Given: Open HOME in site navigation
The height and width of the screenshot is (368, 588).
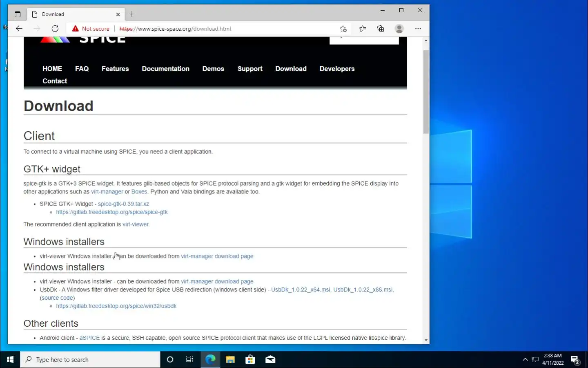Looking at the screenshot, I should [x=52, y=69].
